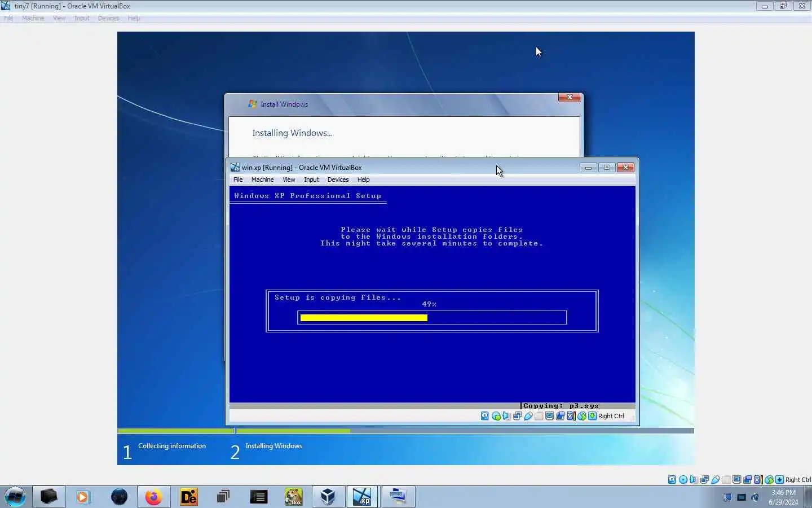The image size is (812, 508).
Task: Open Help menu in tiny7 window
Action: [134, 18]
